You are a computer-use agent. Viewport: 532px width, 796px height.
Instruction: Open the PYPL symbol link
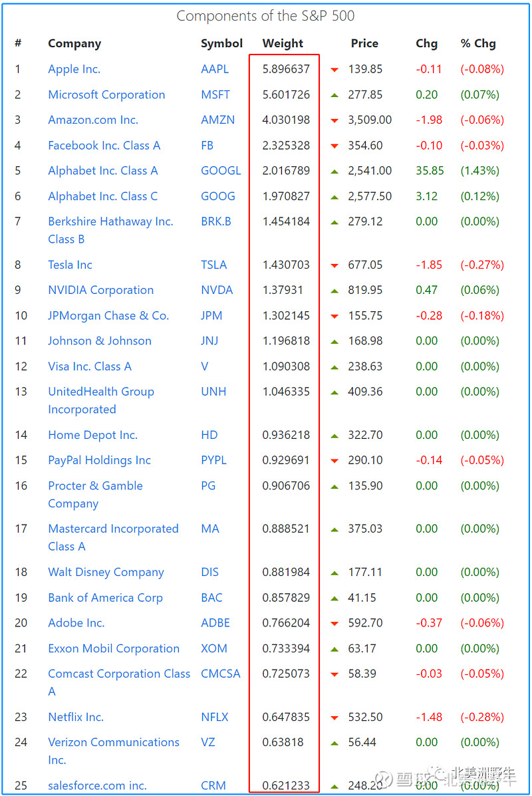pyautogui.click(x=213, y=460)
